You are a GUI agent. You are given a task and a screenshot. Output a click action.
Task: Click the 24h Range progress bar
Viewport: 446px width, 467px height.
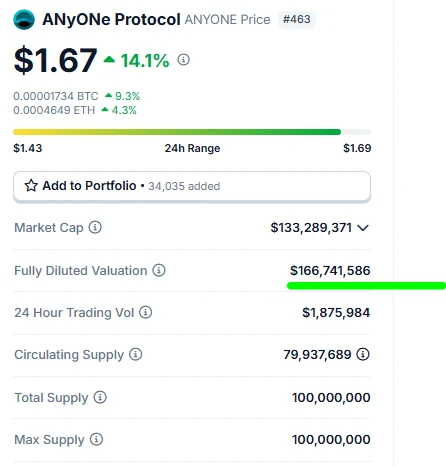(x=192, y=132)
